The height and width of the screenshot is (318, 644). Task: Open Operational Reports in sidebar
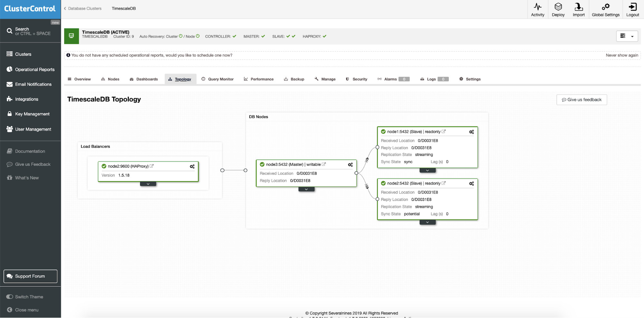pos(30,69)
